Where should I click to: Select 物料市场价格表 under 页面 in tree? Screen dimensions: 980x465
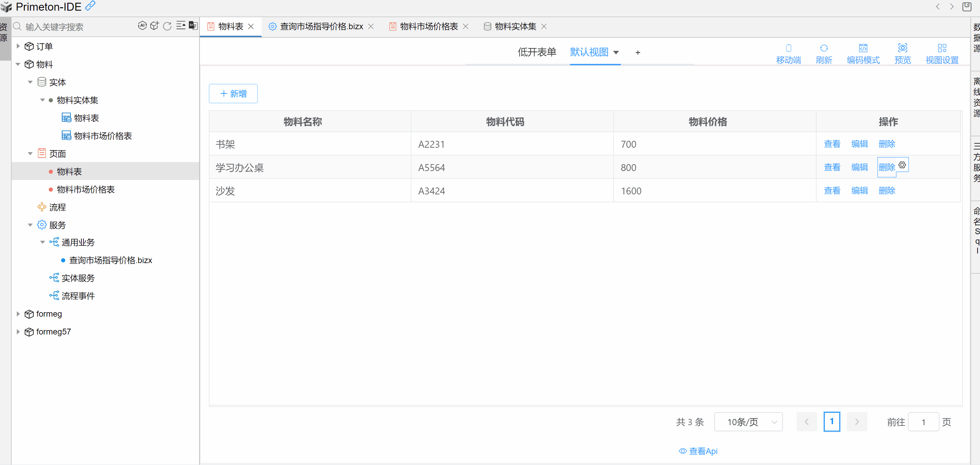tap(86, 190)
